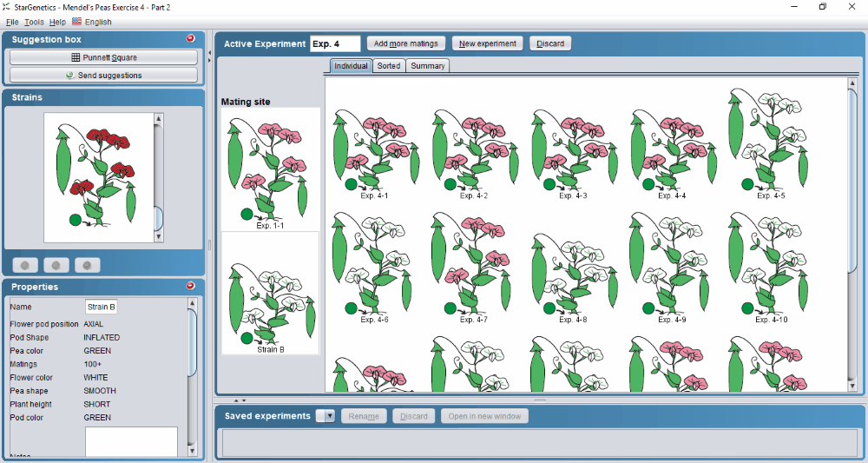Select Strain B parent in mating site
868x463 pixels.
pos(271,294)
